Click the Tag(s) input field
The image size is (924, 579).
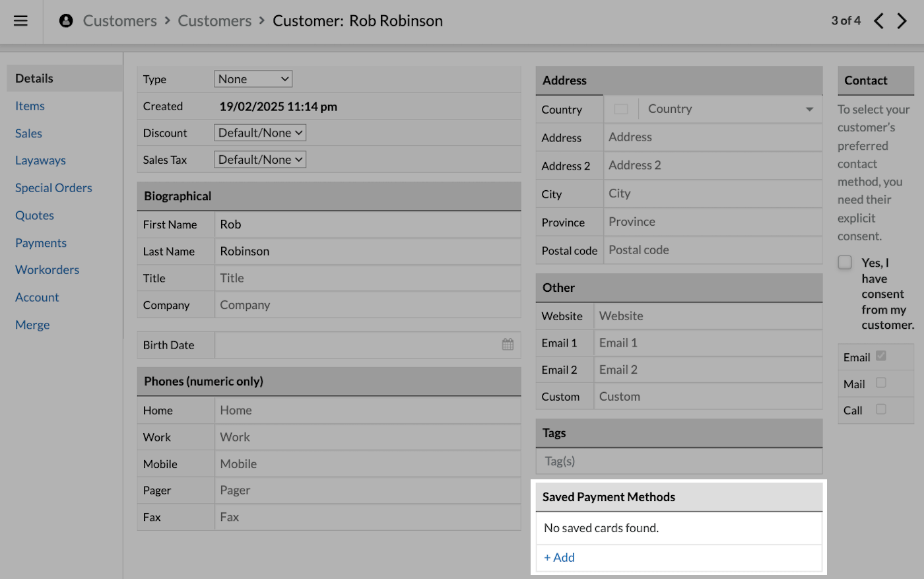[x=679, y=461]
